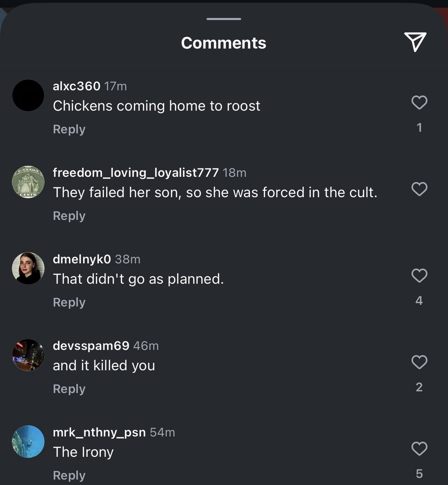Like alxc360's comment
Image resolution: width=448 pixels, height=485 pixels.
click(x=419, y=102)
